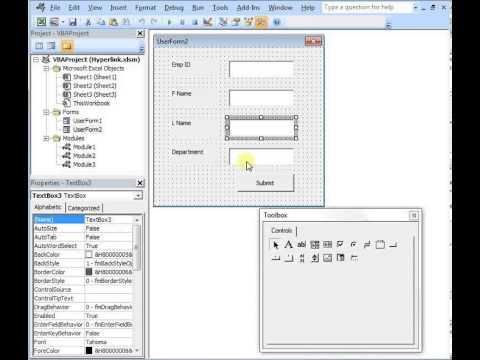Viewport: 480px width, 360px height.
Task: Toggle Folders icon in Project panel
Action: (x=67, y=46)
